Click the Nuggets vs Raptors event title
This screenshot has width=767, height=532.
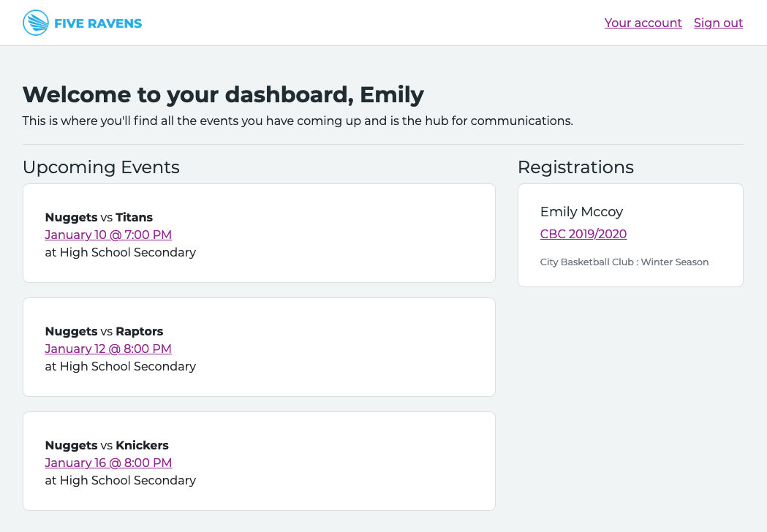(104, 331)
